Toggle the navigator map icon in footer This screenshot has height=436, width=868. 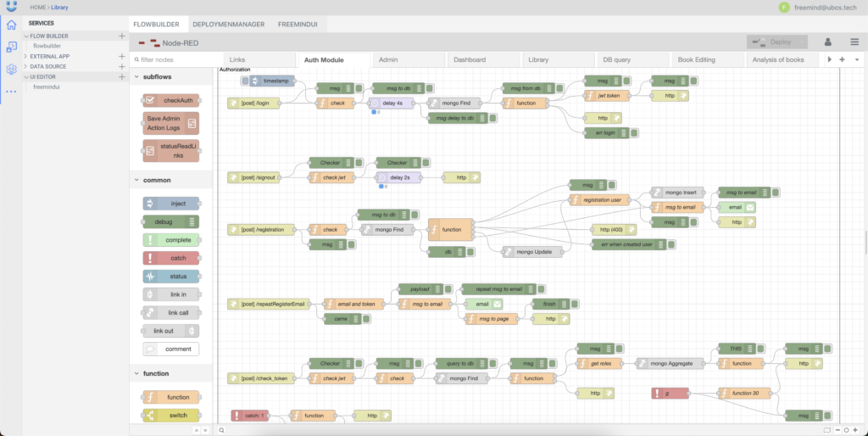(827, 430)
